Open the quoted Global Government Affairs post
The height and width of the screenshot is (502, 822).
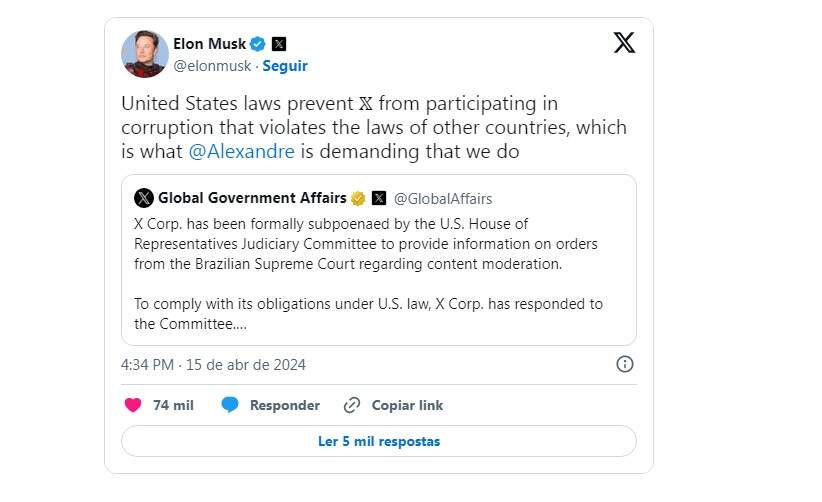point(378,270)
